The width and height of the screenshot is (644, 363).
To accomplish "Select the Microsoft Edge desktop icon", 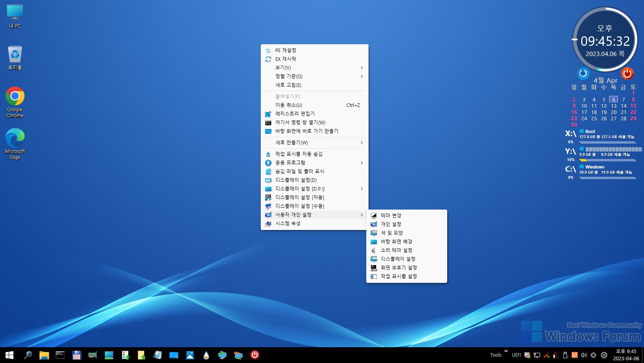I will 15,144.
